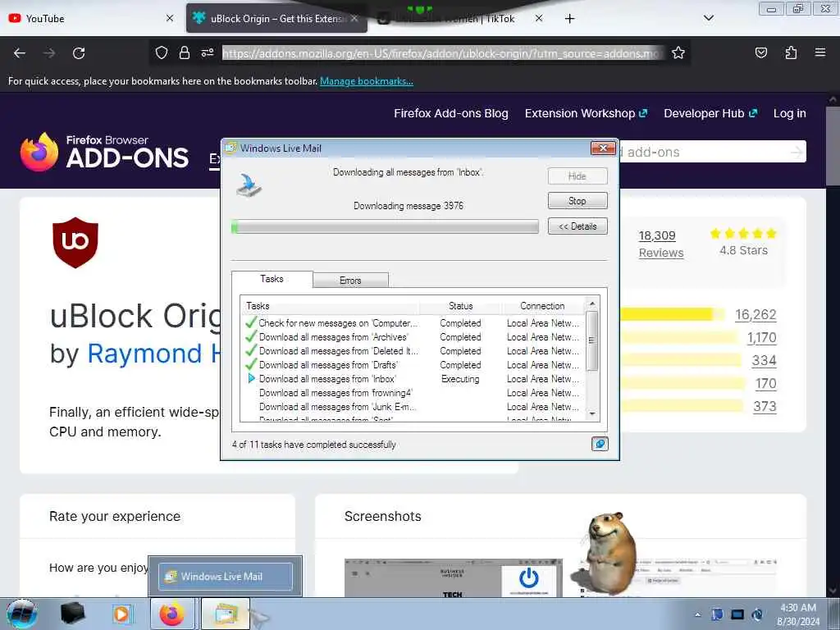
Task: Open the 1,170 four-star reviews count
Action: [761, 337]
